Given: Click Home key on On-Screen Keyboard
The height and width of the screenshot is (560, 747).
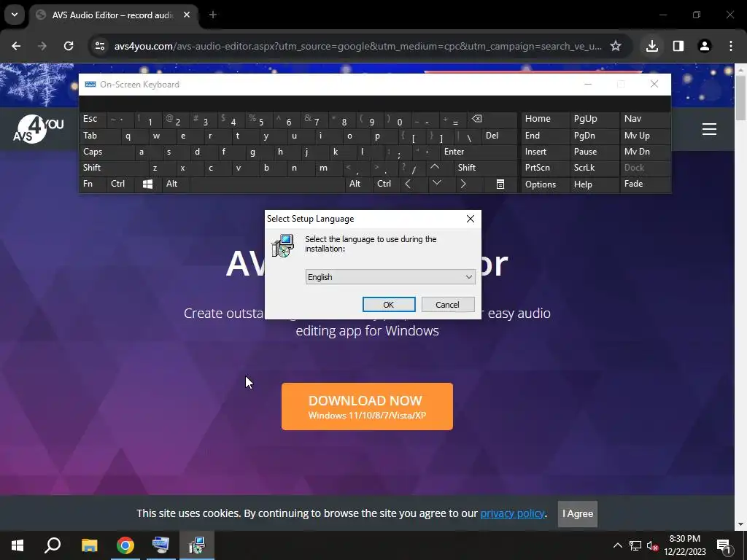Looking at the screenshot, I should [545, 119].
